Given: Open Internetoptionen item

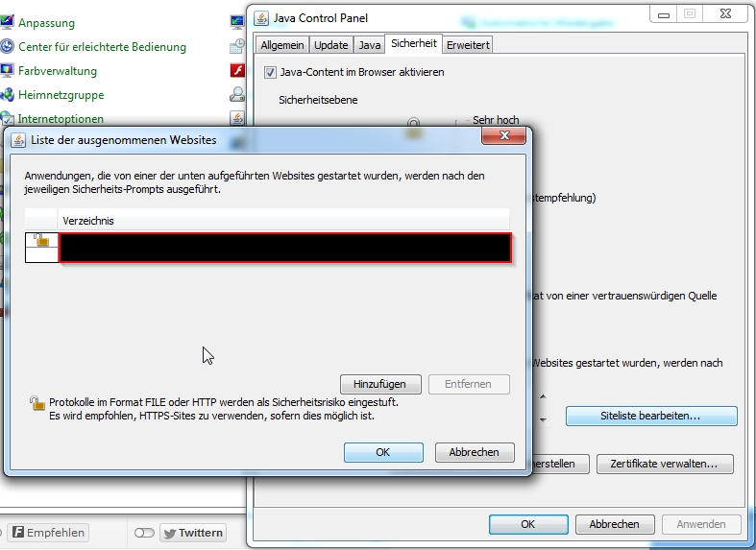Looking at the screenshot, I should 61,118.
